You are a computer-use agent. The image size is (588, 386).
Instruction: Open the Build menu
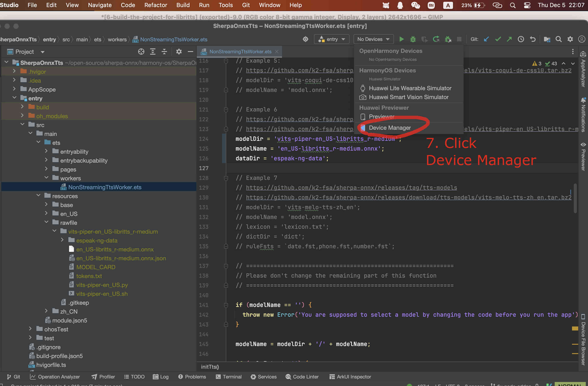click(x=183, y=5)
